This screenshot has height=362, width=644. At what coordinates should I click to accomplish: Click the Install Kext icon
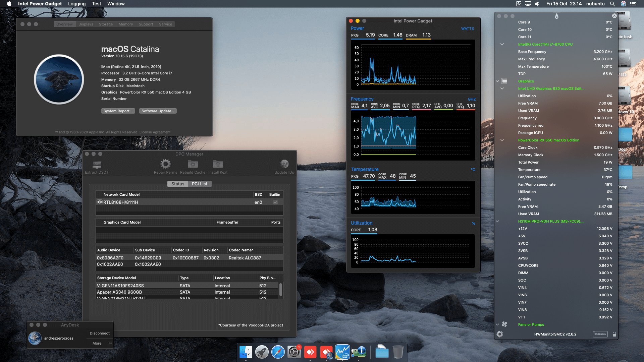tap(218, 164)
